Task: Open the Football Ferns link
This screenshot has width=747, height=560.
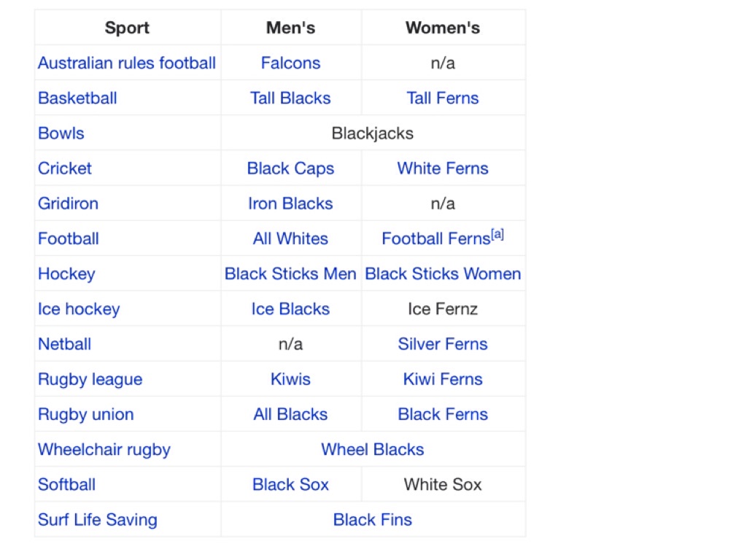Action: (x=436, y=239)
